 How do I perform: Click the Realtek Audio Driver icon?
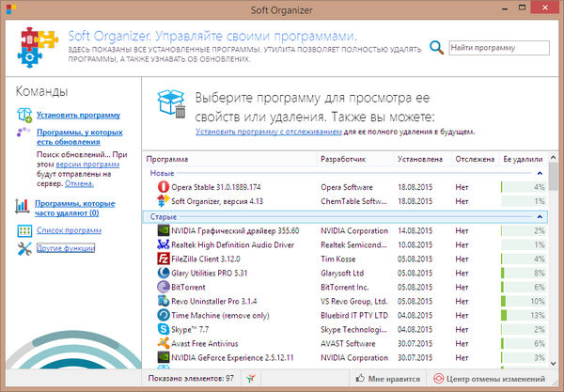point(164,244)
